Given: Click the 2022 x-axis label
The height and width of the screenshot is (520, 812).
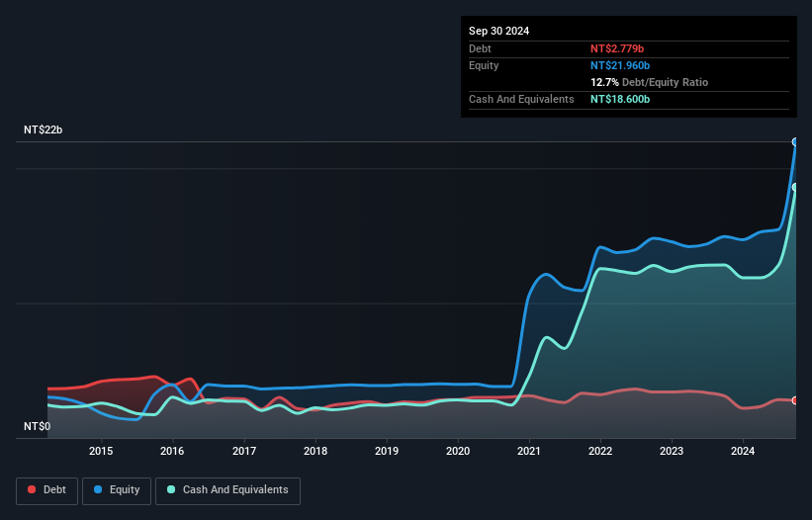Looking at the screenshot, I should click(x=600, y=451).
